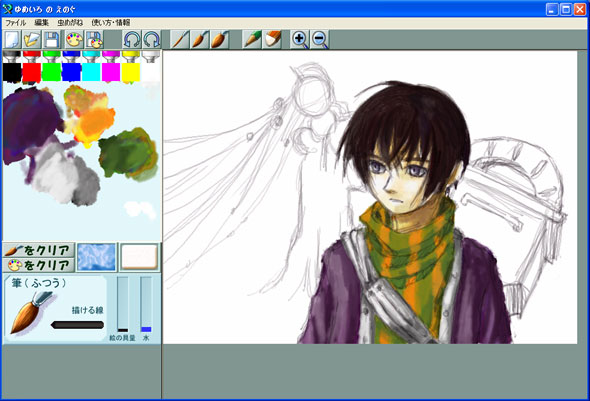590x401 pixels.
Task: Select the thick brush tool
Action: 219,39
